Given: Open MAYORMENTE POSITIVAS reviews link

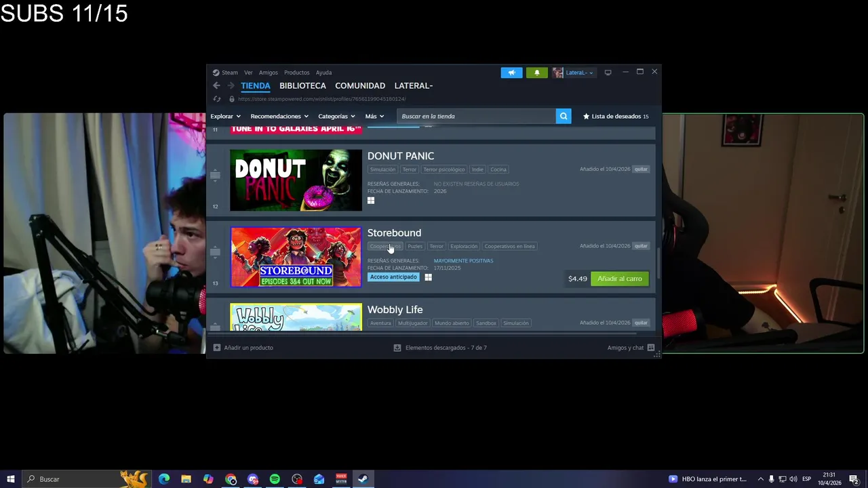Looking at the screenshot, I should [463, 261].
